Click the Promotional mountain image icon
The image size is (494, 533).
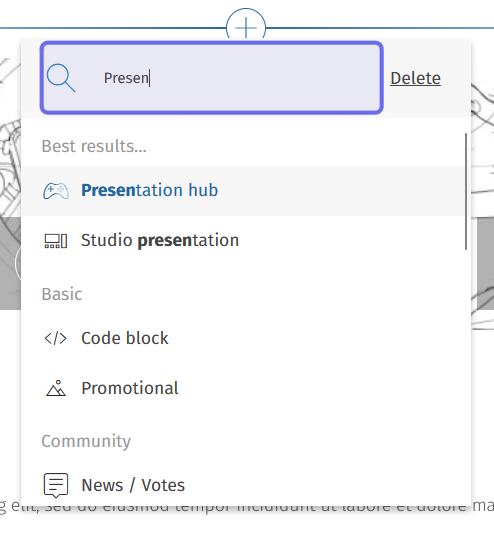point(56,388)
